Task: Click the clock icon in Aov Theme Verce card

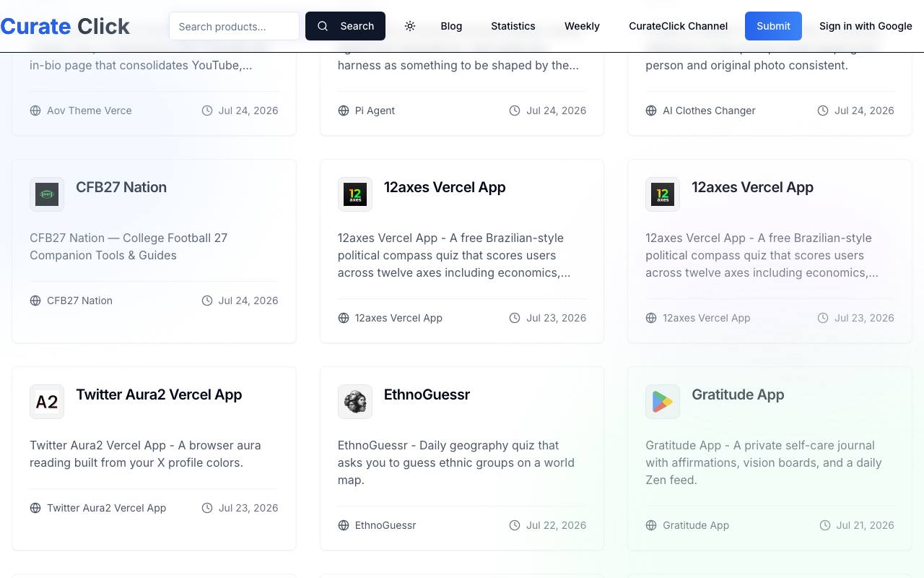Action: pos(207,111)
